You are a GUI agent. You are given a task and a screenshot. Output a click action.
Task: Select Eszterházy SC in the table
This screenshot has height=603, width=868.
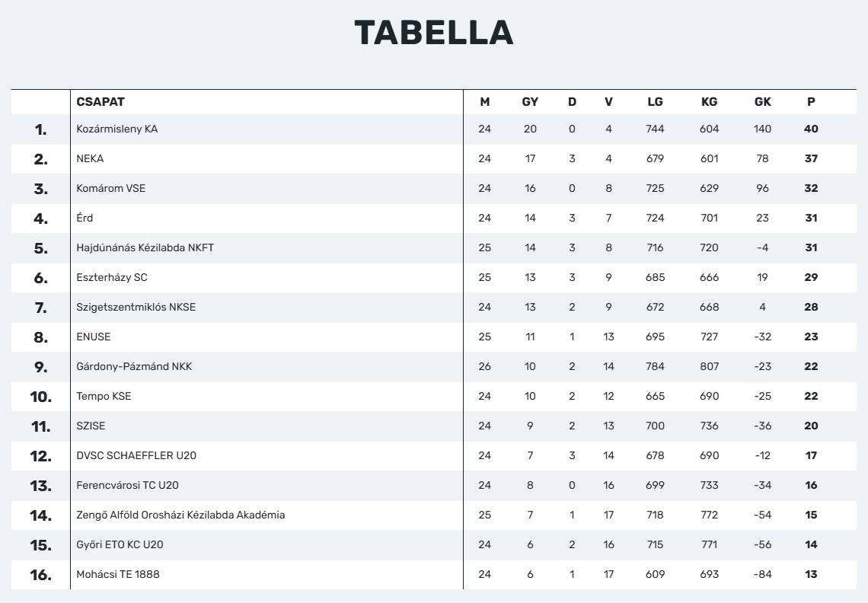112,277
